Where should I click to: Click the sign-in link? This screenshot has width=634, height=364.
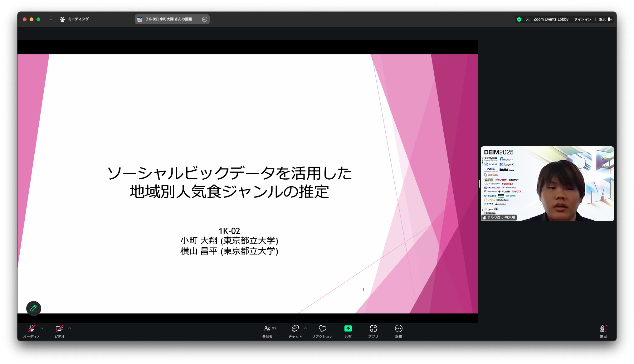[x=583, y=19]
